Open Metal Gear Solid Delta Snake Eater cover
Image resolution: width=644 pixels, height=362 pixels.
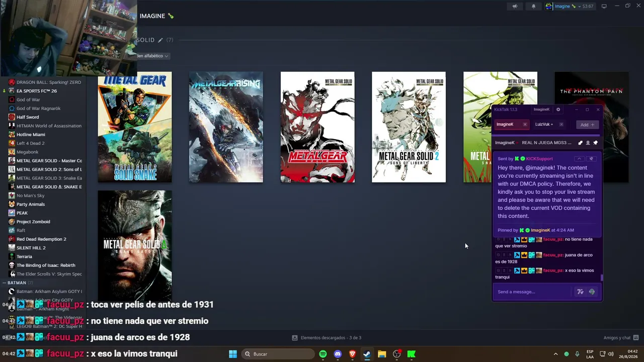pyautogui.click(x=135, y=246)
